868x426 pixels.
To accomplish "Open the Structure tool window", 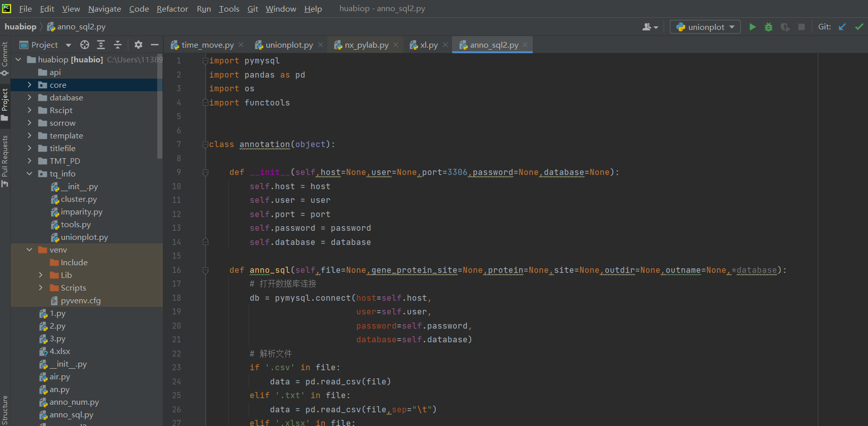I will click(5, 410).
